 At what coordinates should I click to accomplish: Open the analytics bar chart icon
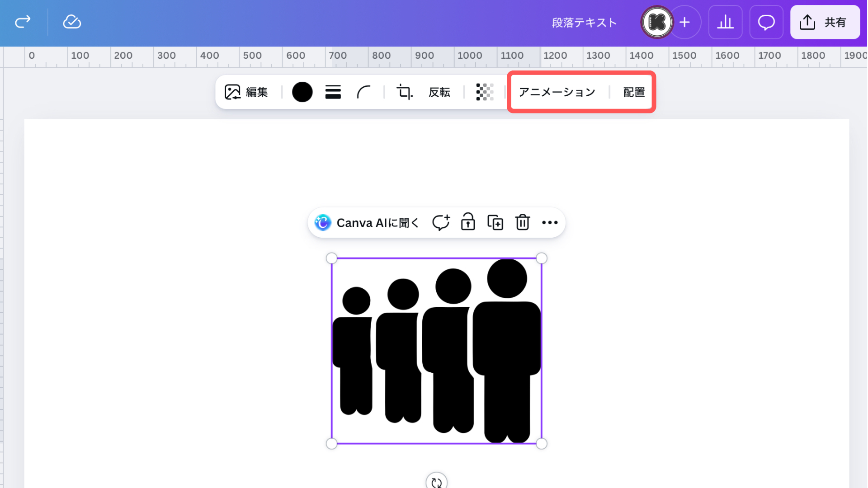pos(725,22)
